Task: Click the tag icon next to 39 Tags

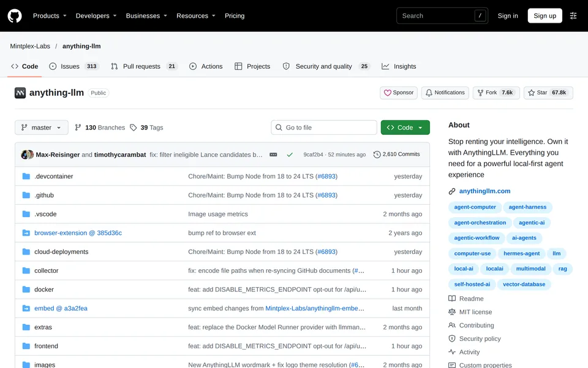Action: [133, 128]
